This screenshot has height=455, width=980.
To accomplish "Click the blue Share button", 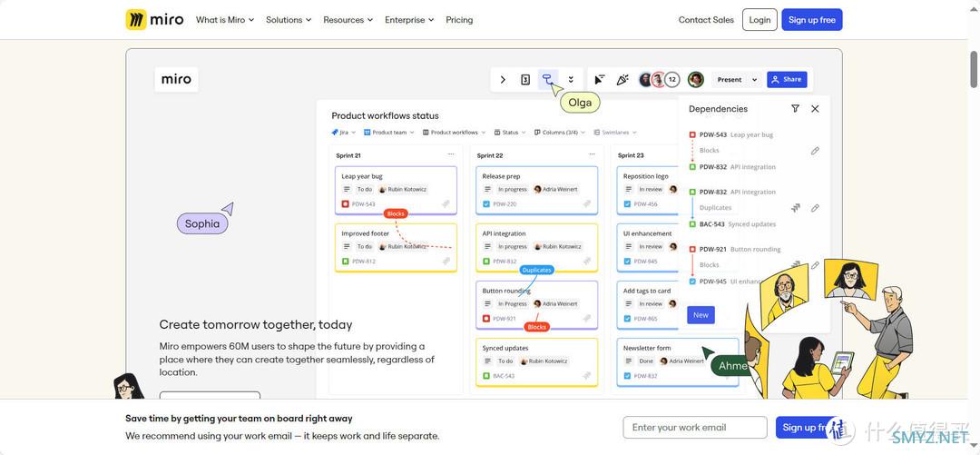I will click(787, 80).
